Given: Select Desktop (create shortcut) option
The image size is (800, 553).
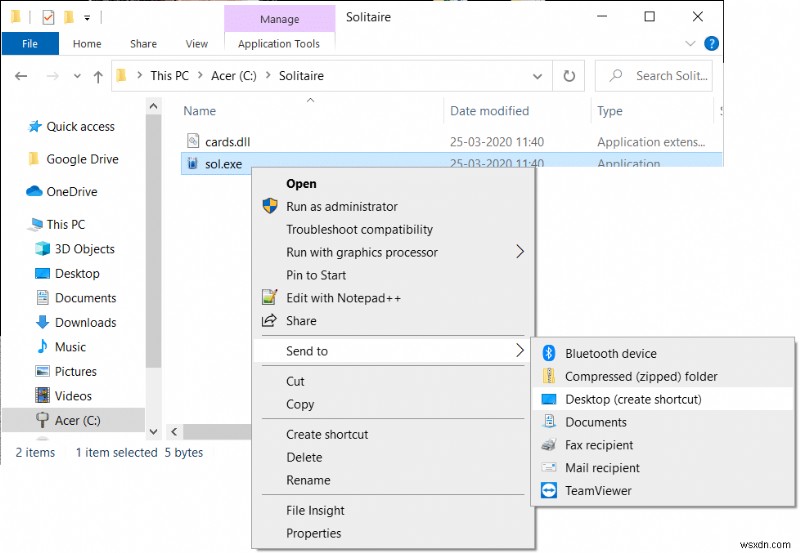Looking at the screenshot, I should [x=633, y=399].
